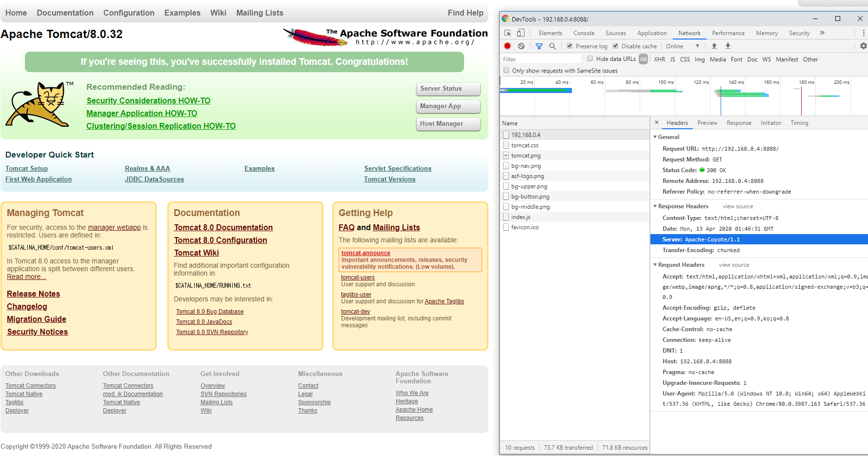Filter requests by Img type
The image size is (868, 456).
click(700, 59)
